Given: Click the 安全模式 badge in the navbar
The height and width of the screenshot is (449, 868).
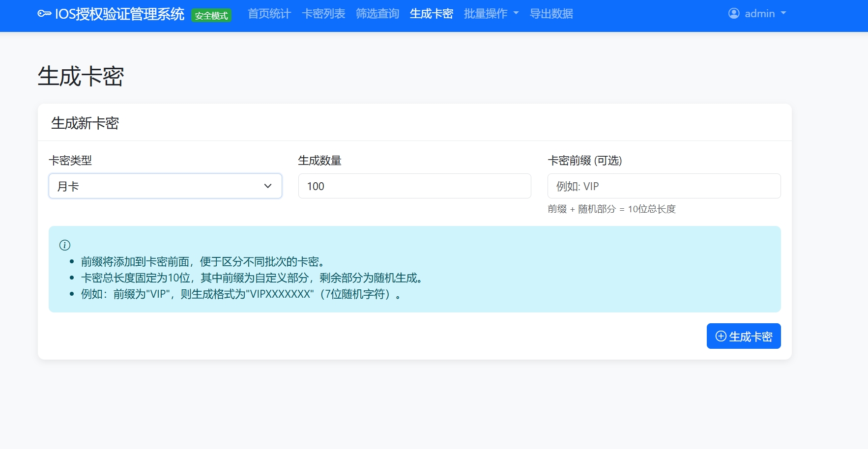Looking at the screenshot, I should (211, 15).
